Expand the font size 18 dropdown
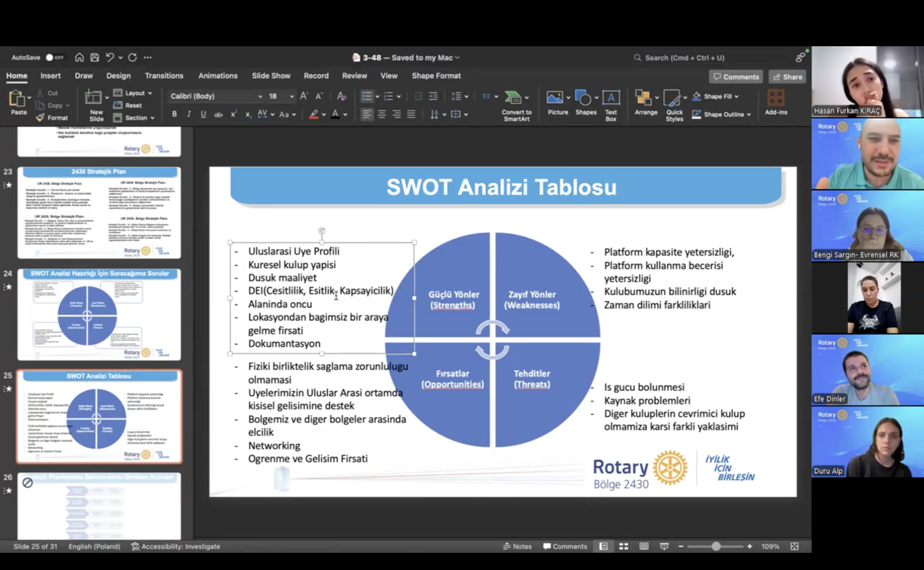The image size is (924, 570). [x=292, y=97]
